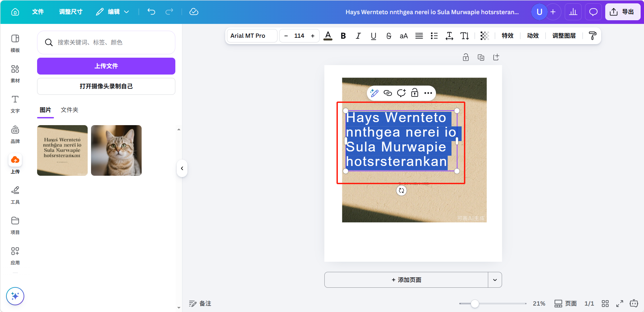This screenshot has height=312, width=644.
Task: Toggle bold formatting
Action: coord(343,36)
